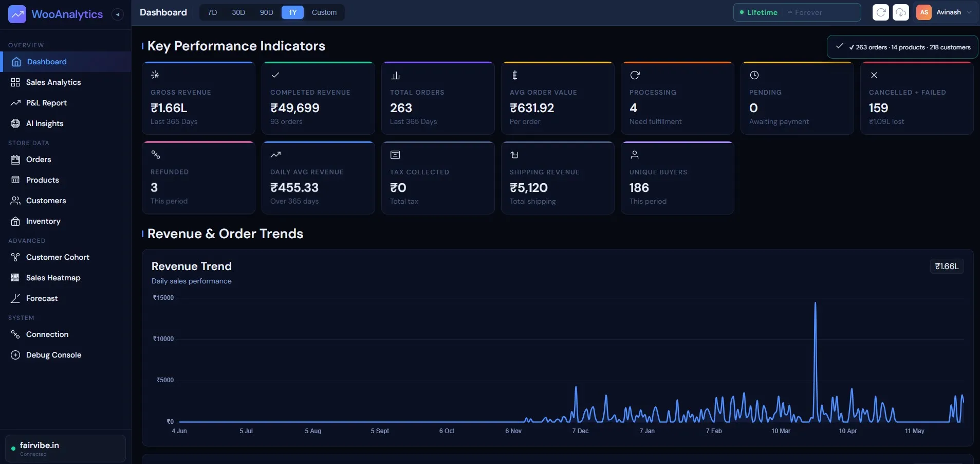
Task: Choose the Custom date range
Action: [324, 12]
